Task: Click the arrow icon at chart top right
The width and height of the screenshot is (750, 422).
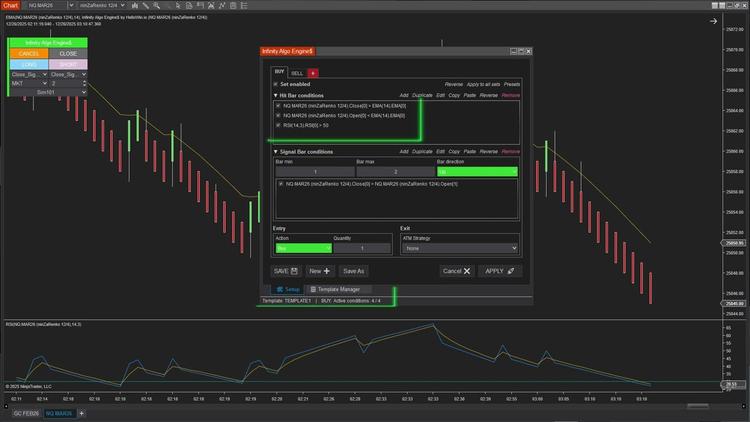Action: click(x=713, y=21)
